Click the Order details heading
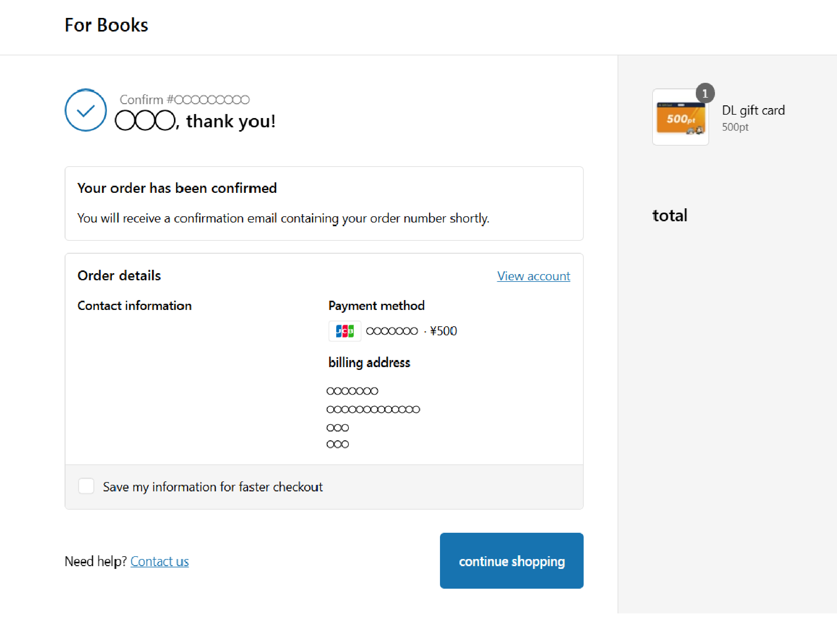 tap(119, 275)
